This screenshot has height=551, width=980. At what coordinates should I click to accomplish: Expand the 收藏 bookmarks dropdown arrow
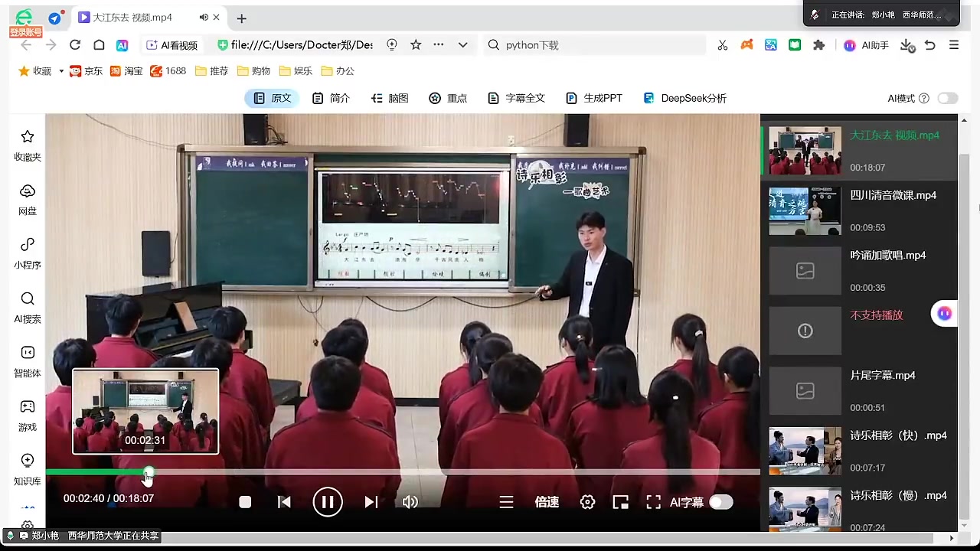(61, 71)
